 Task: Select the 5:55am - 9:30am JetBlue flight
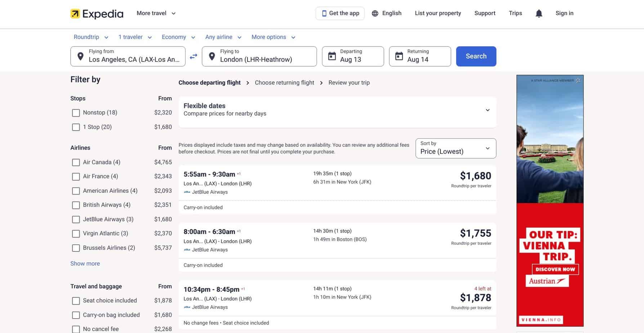[x=337, y=190]
